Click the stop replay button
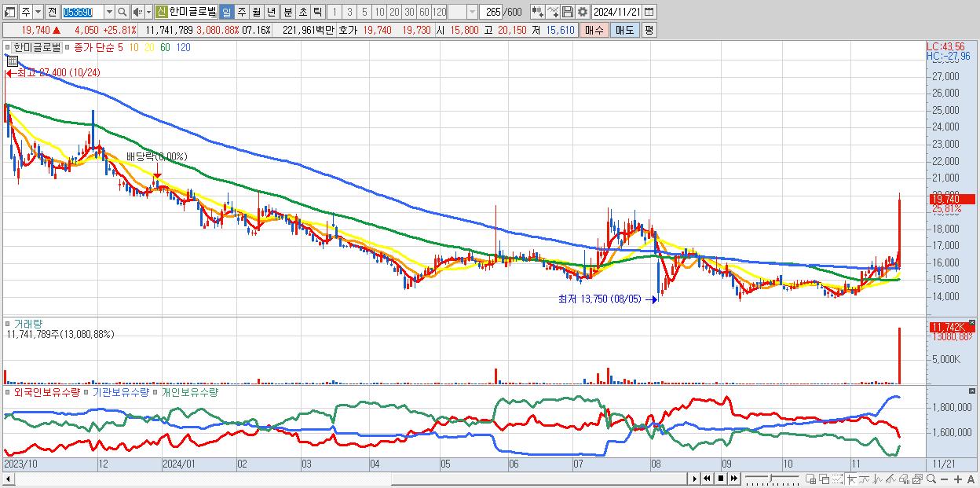 pos(721,479)
